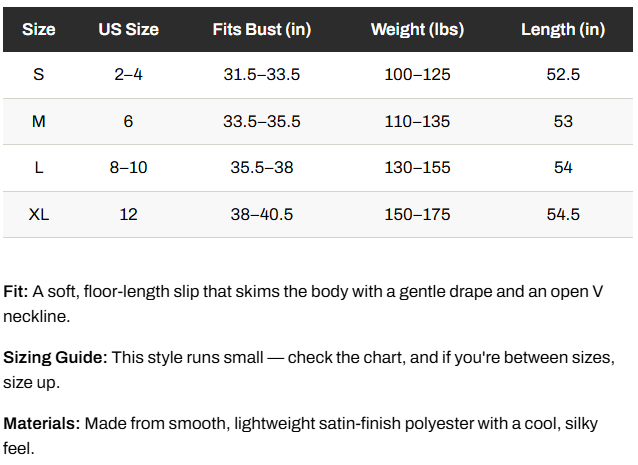This screenshot has height=465, width=638.
Task: Click the 2–4 US size cell
Action: (129, 74)
